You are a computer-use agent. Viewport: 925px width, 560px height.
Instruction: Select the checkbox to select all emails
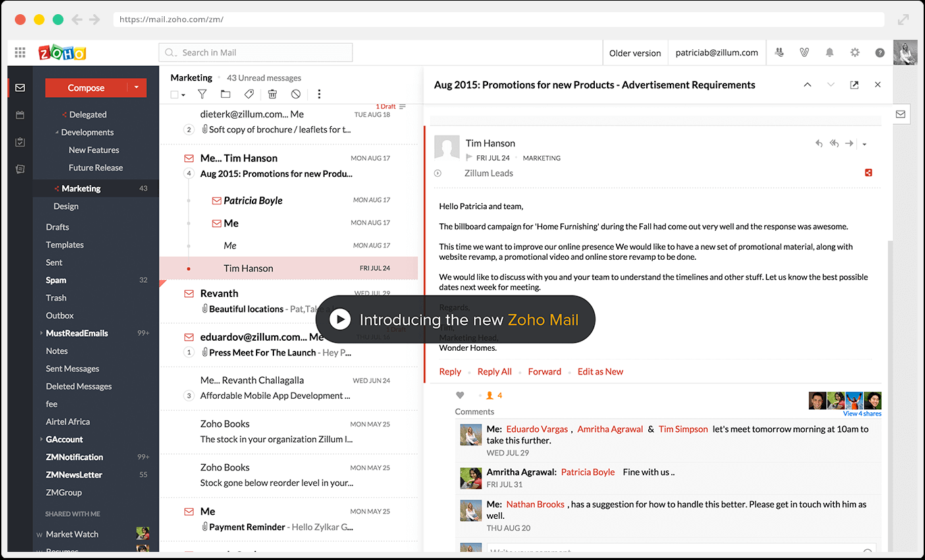click(173, 94)
